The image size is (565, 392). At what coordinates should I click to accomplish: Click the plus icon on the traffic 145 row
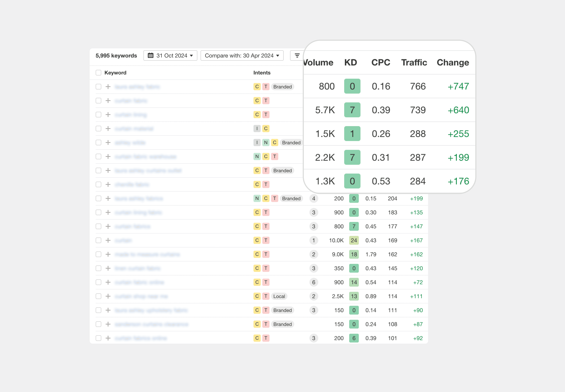[108, 268]
